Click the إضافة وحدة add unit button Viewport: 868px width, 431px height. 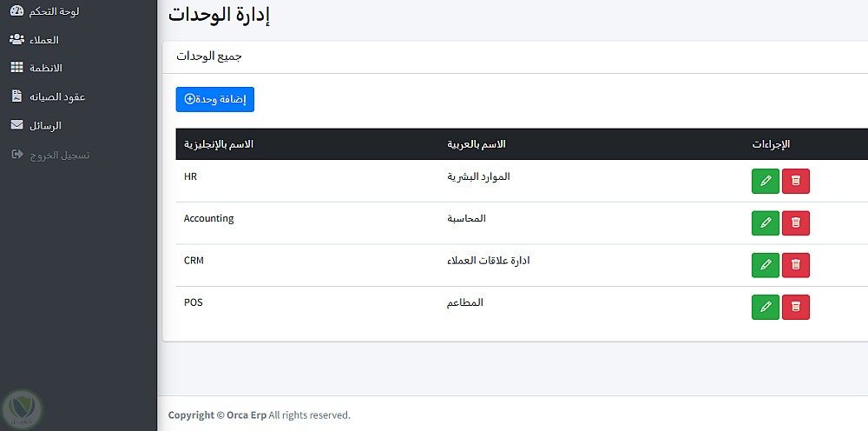click(x=214, y=99)
